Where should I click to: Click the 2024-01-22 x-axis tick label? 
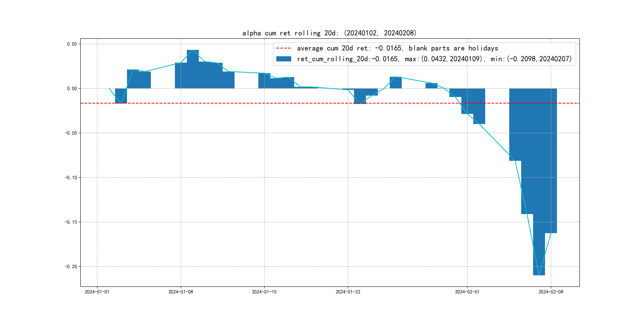pyautogui.click(x=348, y=292)
